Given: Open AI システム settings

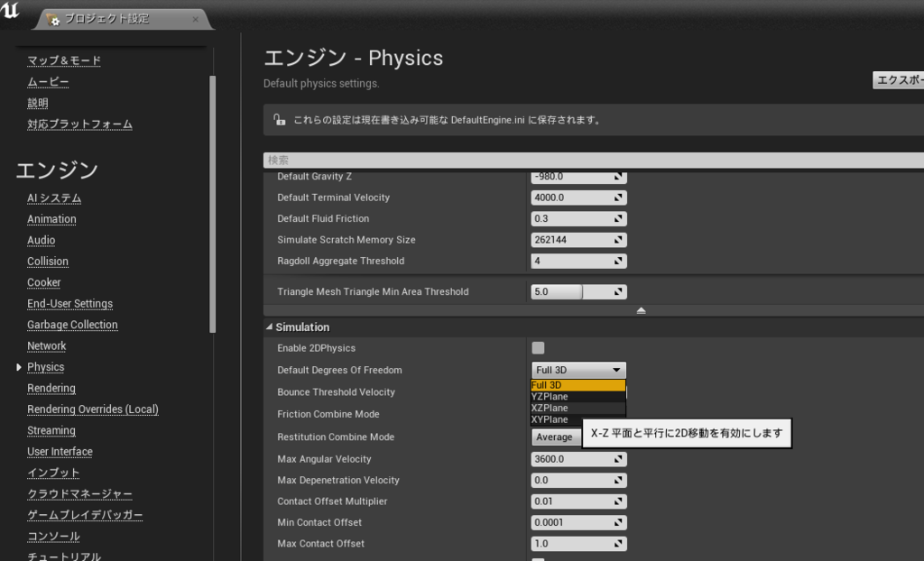Looking at the screenshot, I should pos(54,198).
